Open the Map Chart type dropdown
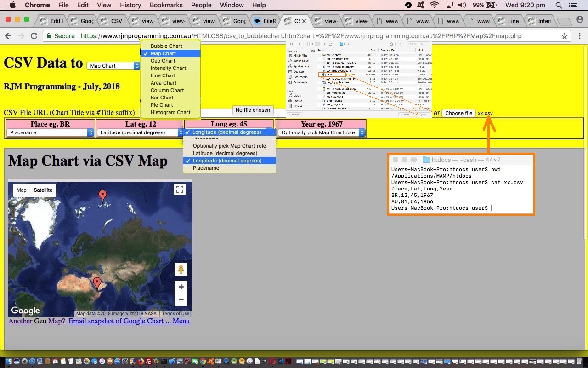 coord(113,66)
